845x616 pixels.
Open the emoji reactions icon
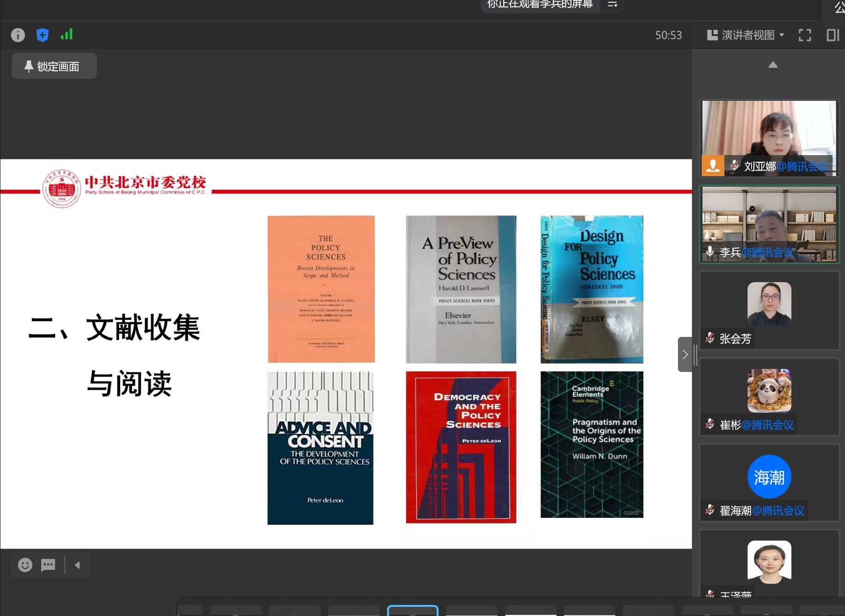pyautogui.click(x=25, y=564)
